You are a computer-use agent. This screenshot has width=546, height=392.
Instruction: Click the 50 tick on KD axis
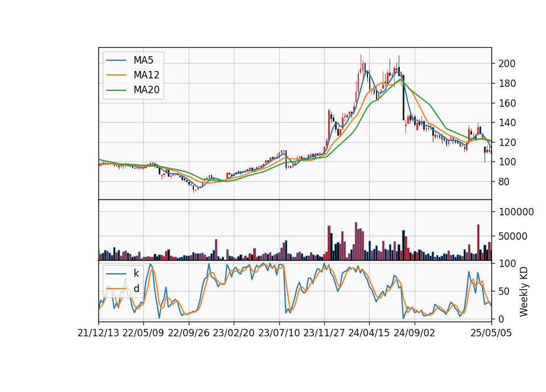[504, 291]
